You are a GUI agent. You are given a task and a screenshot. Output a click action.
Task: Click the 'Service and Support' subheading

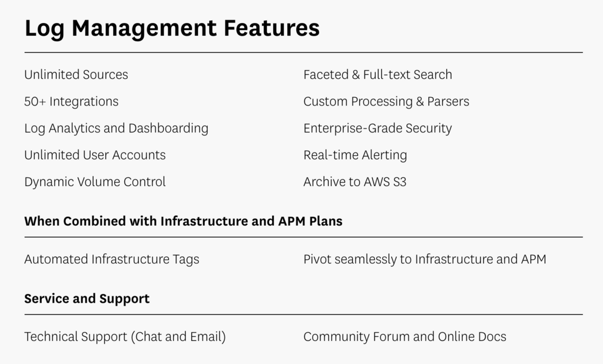click(87, 299)
